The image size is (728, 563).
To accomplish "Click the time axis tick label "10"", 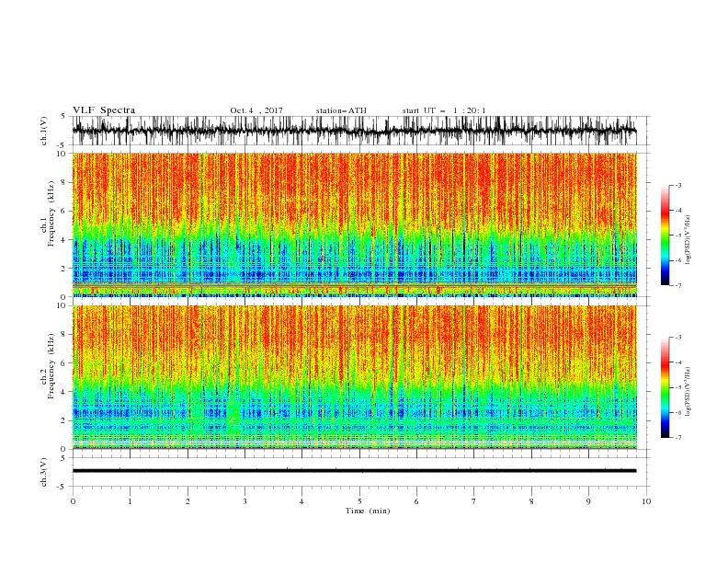I will (646, 501).
